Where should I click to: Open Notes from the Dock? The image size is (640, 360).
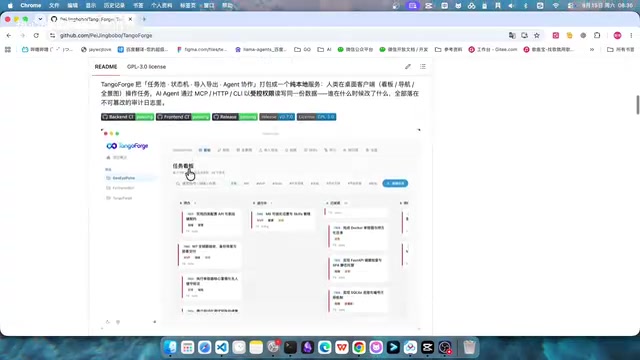[256, 347]
